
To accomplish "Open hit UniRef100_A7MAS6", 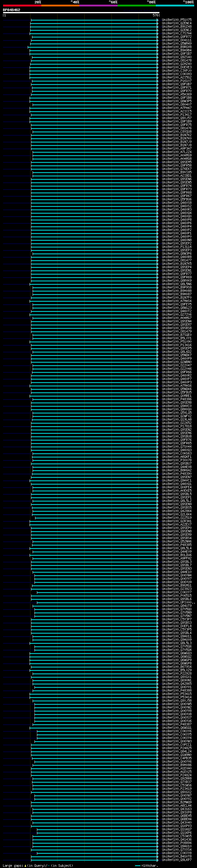I will click(x=177, y=386).
